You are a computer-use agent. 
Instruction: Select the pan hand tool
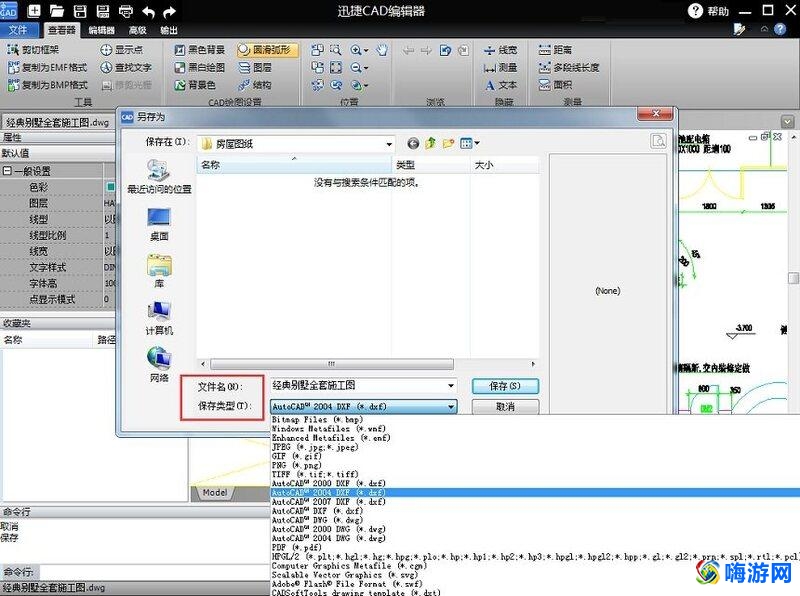[x=382, y=49]
